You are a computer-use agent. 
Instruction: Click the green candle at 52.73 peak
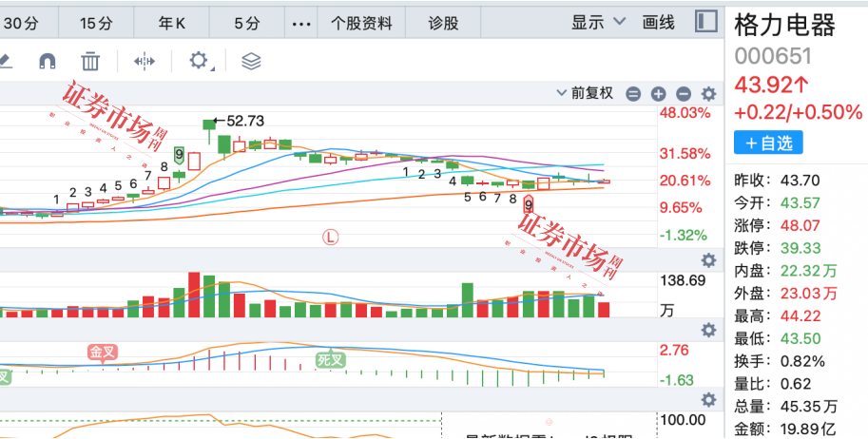[x=209, y=125]
